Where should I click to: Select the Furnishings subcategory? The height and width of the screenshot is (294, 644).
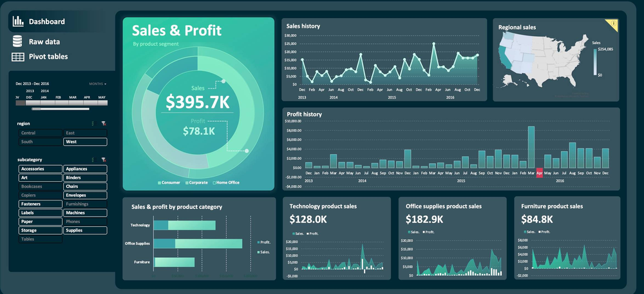pyautogui.click(x=85, y=204)
